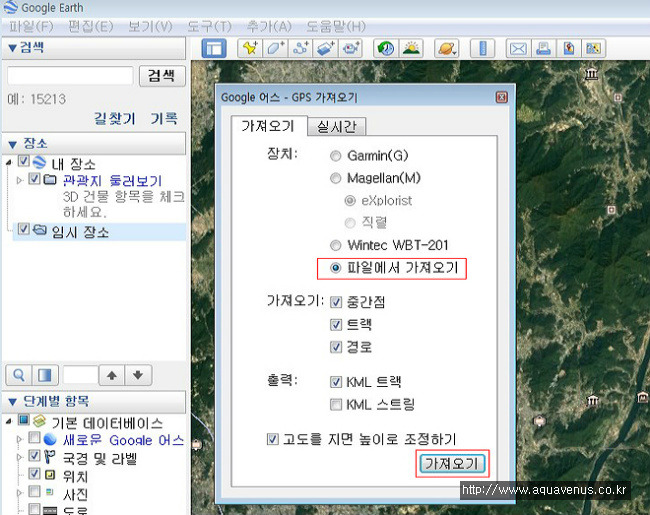Open the 보기(V) menu

click(x=150, y=27)
